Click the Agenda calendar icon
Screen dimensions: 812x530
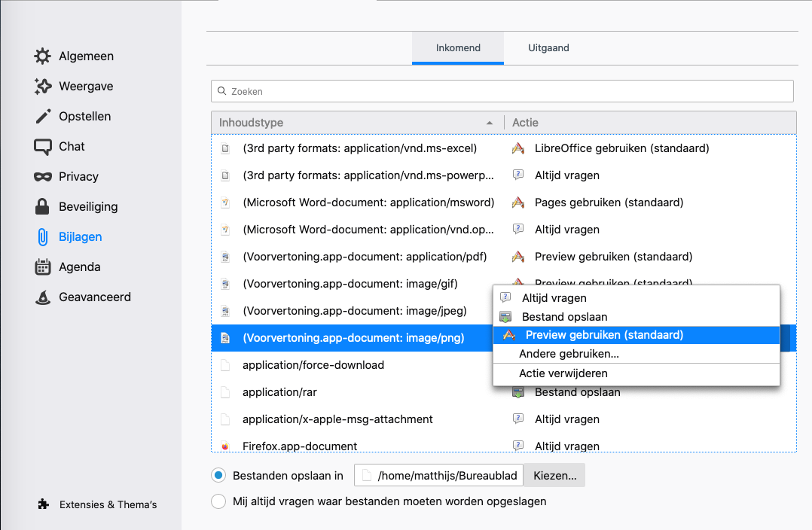click(43, 267)
